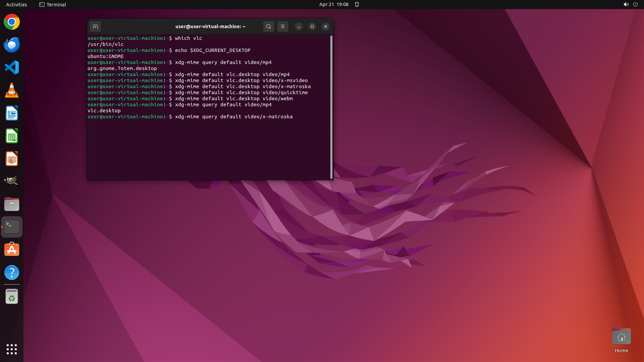Click the terminal search icon

pos(268,26)
